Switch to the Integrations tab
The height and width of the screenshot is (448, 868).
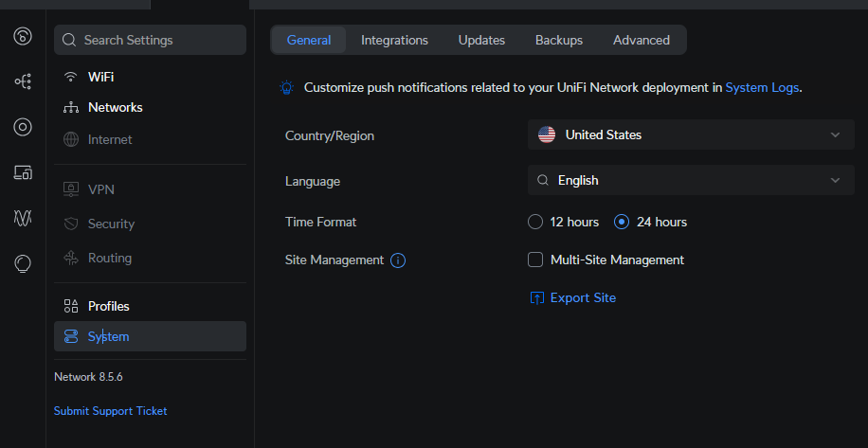(395, 40)
